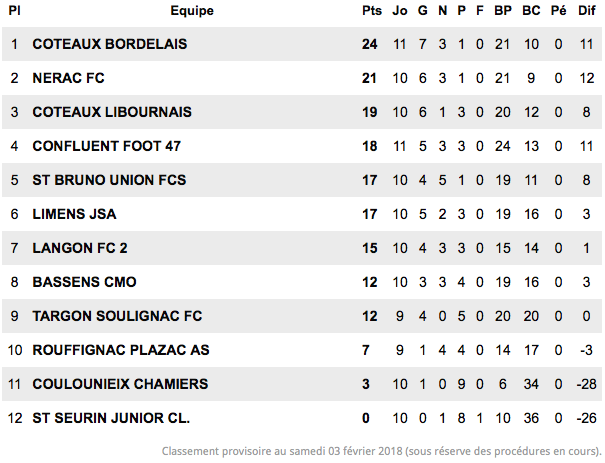Click the 24 points value for leader
The height and width of the screenshot is (463, 605).
370,44
